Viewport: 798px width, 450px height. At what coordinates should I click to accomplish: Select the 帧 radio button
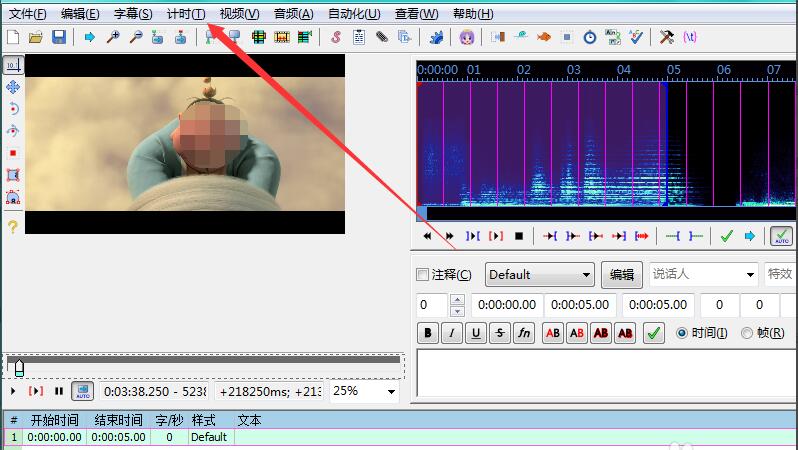(x=747, y=334)
